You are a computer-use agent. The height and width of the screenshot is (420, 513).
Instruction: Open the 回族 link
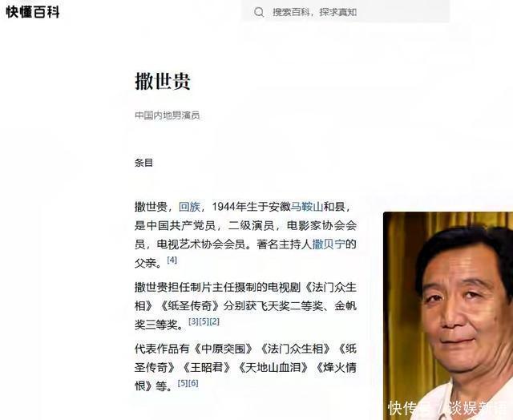189,207
